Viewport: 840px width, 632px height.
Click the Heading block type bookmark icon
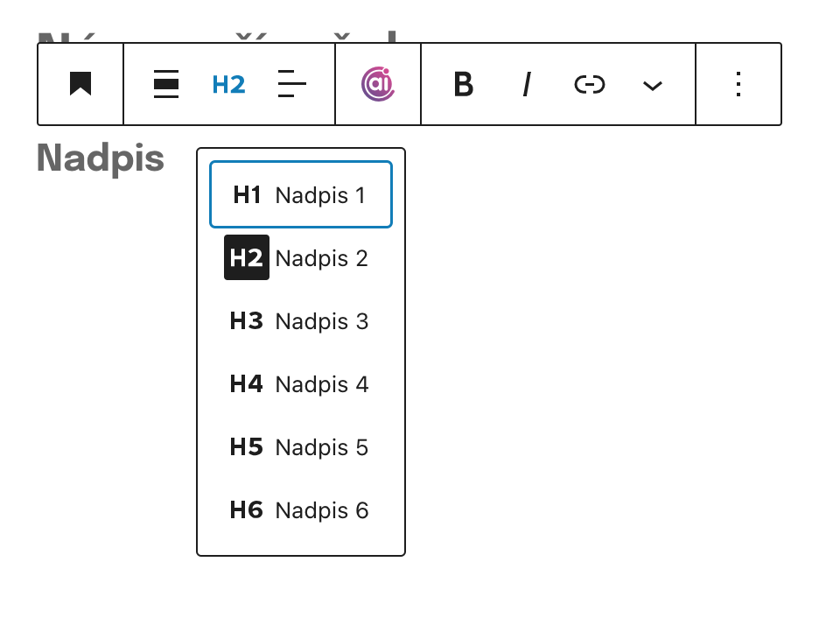pos(80,84)
